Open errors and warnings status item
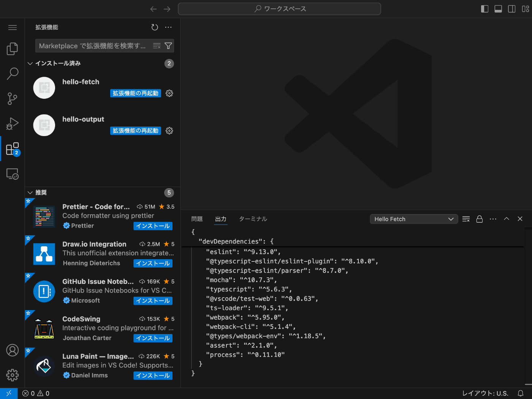The width and height of the screenshot is (532, 399). coord(36,393)
